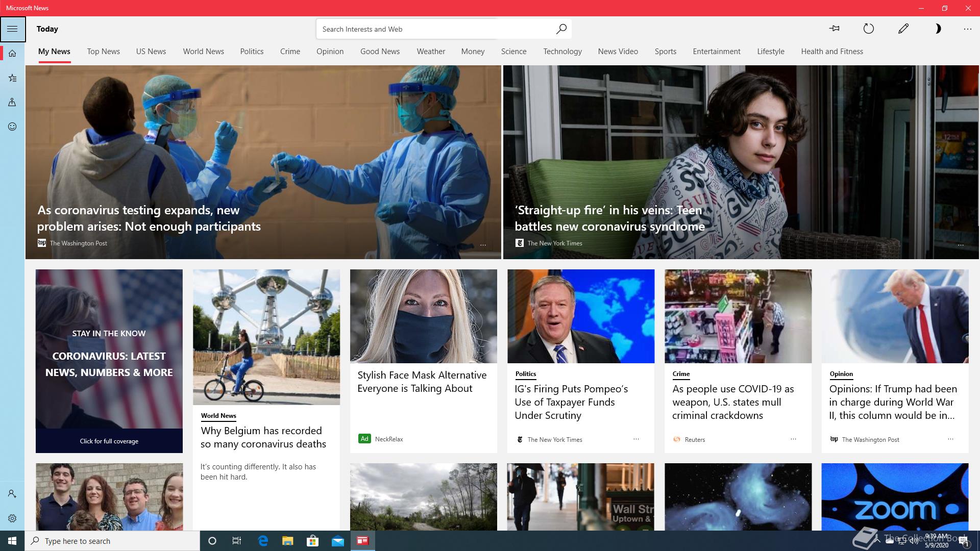This screenshot has width=980, height=551.
Task: Open Microsoft Store from taskbar
Action: tap(312, 541)
